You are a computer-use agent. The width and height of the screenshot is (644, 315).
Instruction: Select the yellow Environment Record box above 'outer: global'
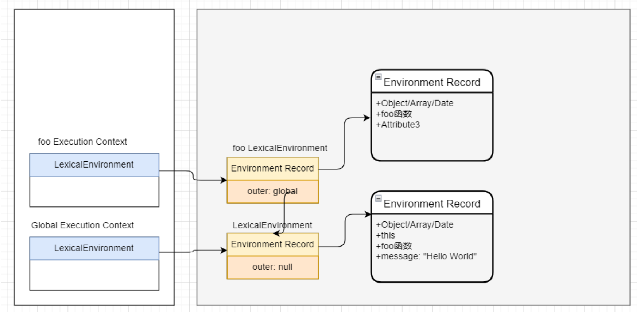(272, 168)
